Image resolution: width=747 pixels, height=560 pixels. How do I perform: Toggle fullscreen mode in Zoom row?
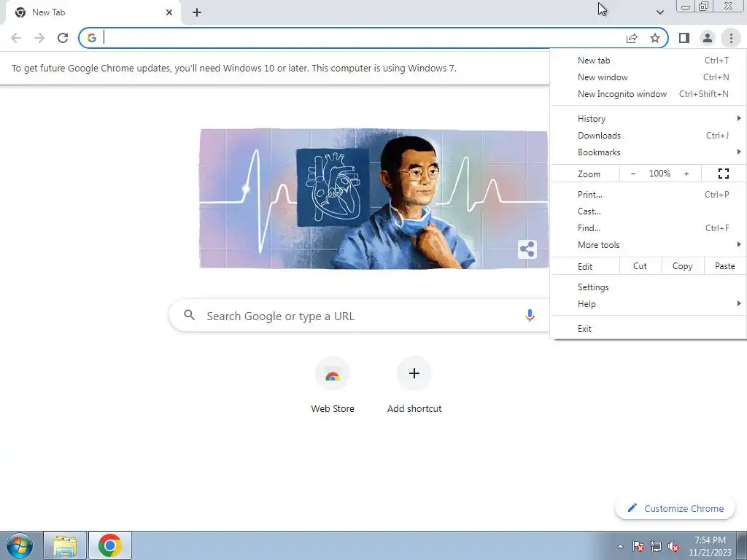point(723,174)
